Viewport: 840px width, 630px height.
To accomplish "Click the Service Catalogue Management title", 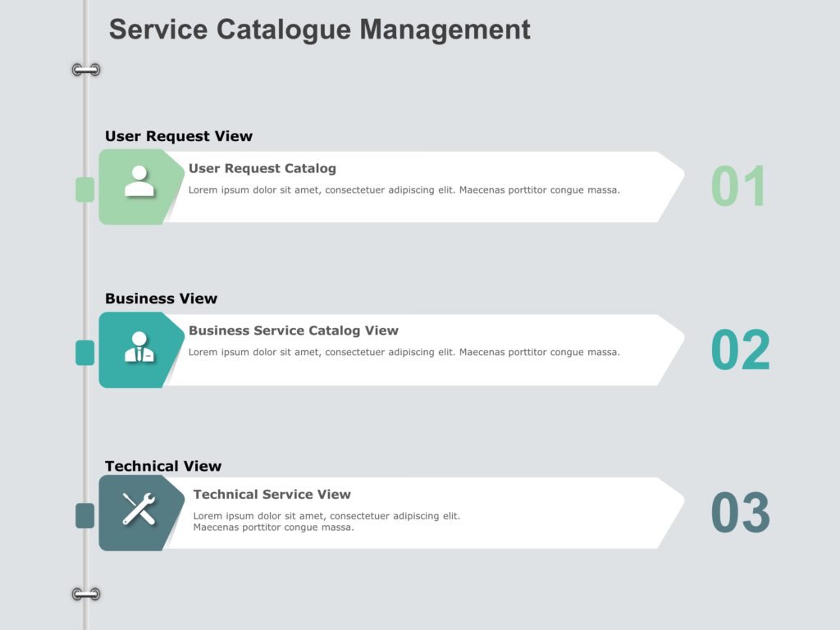I will (321, 30).
